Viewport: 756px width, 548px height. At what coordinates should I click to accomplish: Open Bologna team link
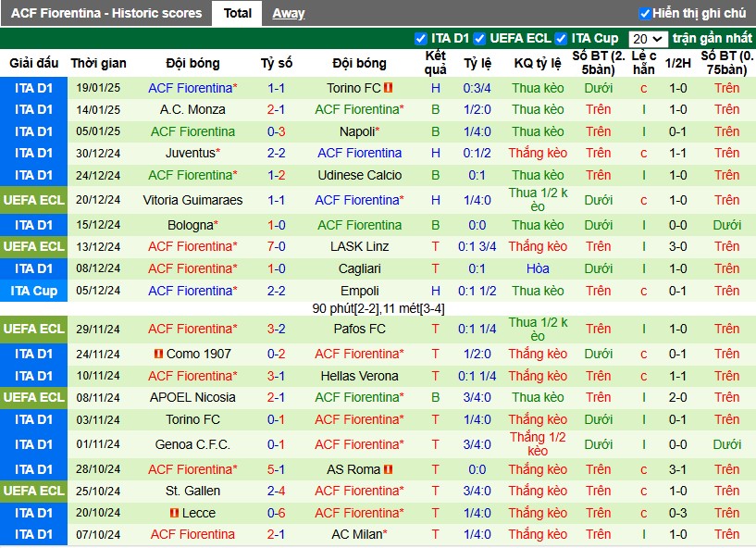coord(192,225)
